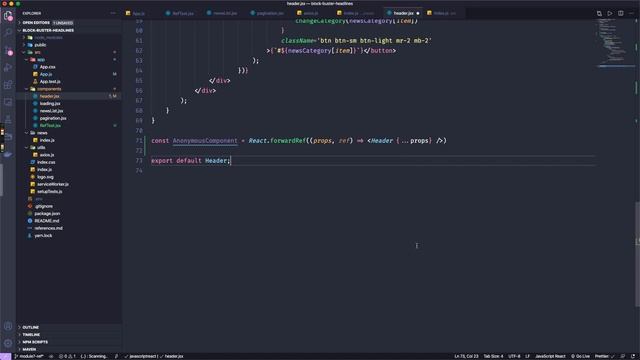This screenshot has width=640, height=360.
Task: Open loading.jsx in explorer
Action: click(50, 104)
